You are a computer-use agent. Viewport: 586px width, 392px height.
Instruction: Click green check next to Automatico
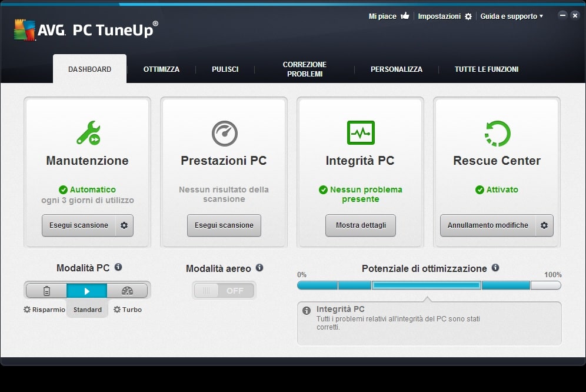(63, 190)
